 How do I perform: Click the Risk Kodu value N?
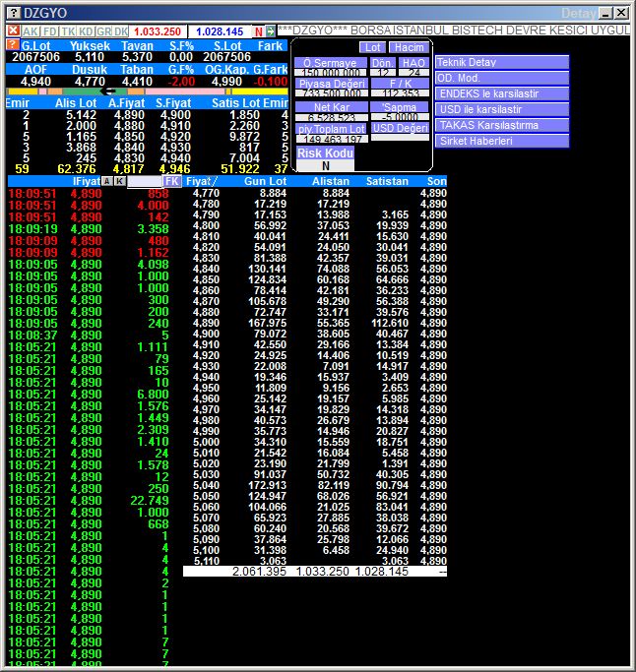point(326,166)
